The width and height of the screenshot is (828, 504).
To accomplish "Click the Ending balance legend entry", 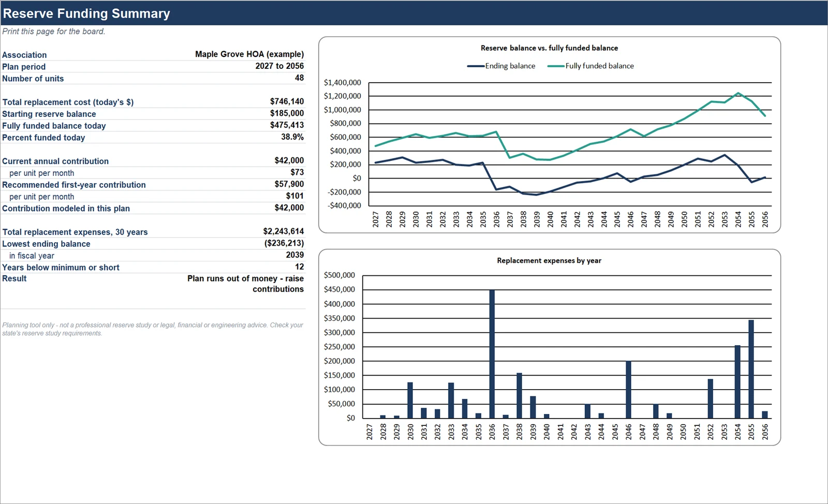I will click(501, 66).
